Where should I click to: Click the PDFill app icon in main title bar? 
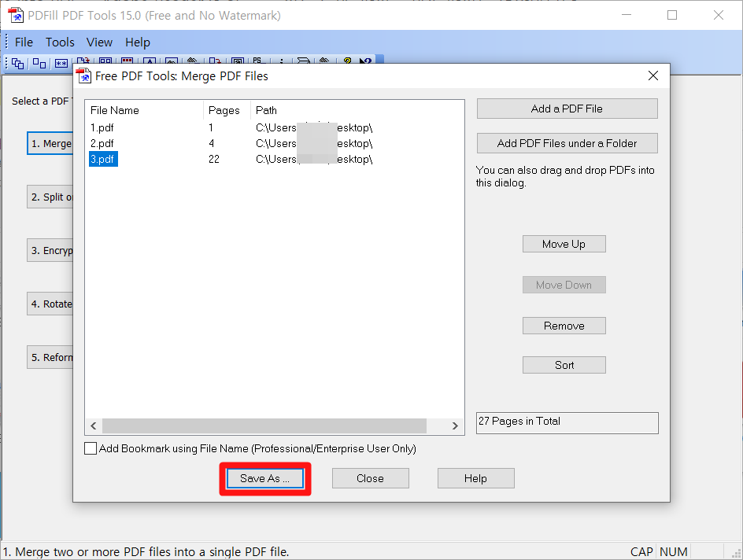pos(16,15)
